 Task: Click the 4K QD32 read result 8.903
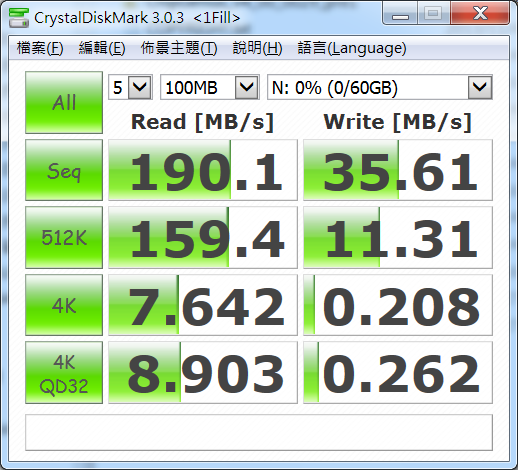[x=203, y=373]
